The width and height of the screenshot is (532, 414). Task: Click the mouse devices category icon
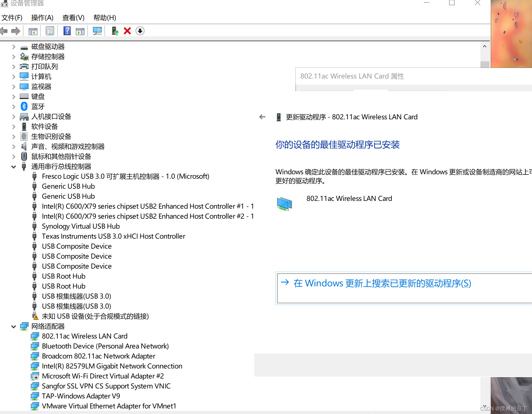point(24,156)
